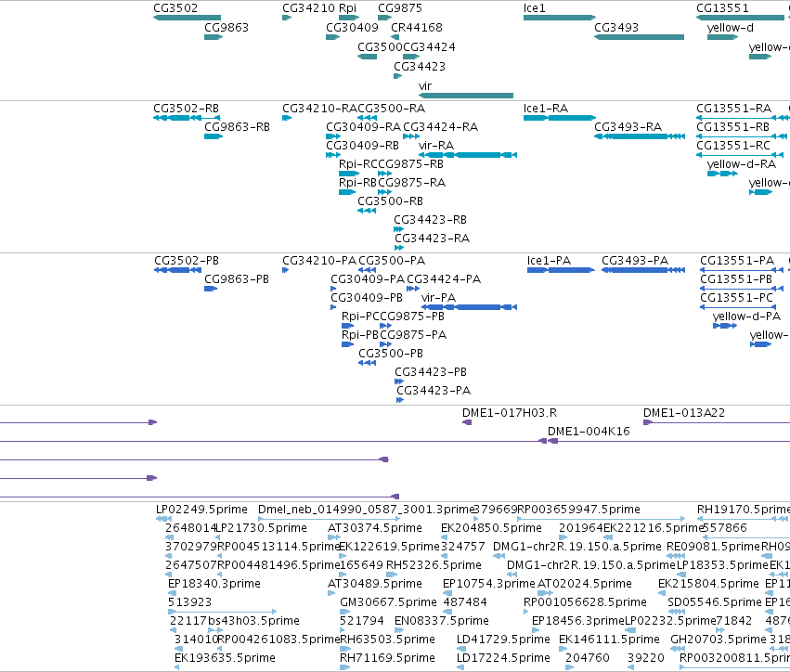Select the EP18456.3prime EST label

(578, 621)
